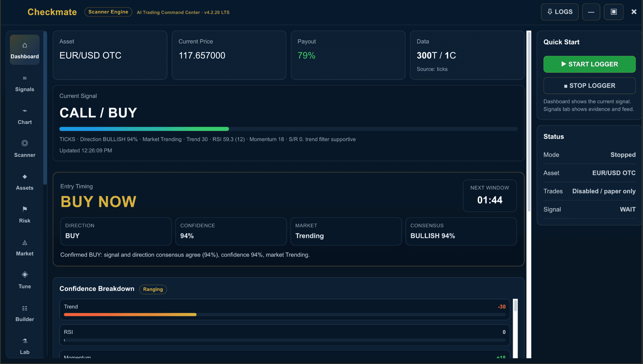Click the Confirmed BUY explanation text
The width and height of the screenshot is (643, 364).
(x=185, y=255)
